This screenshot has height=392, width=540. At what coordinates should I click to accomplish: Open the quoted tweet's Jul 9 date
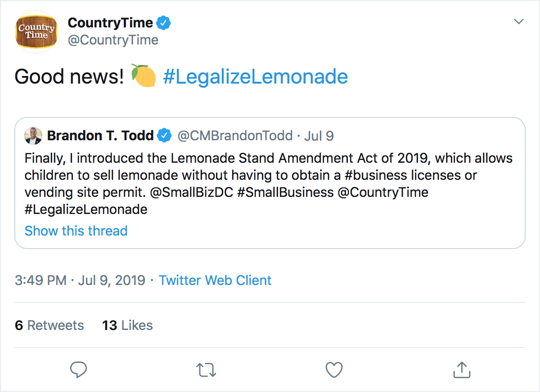tap(319, 135)
